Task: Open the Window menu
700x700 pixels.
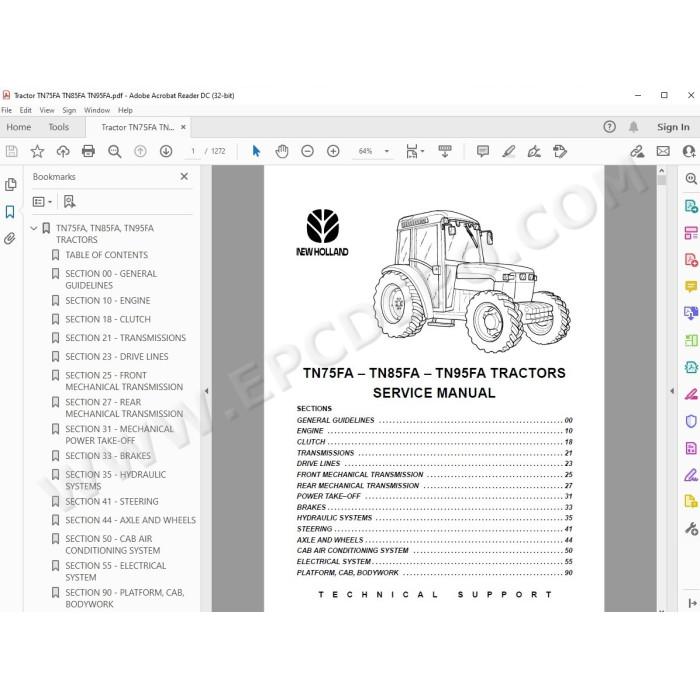Action: pos(97,110)
